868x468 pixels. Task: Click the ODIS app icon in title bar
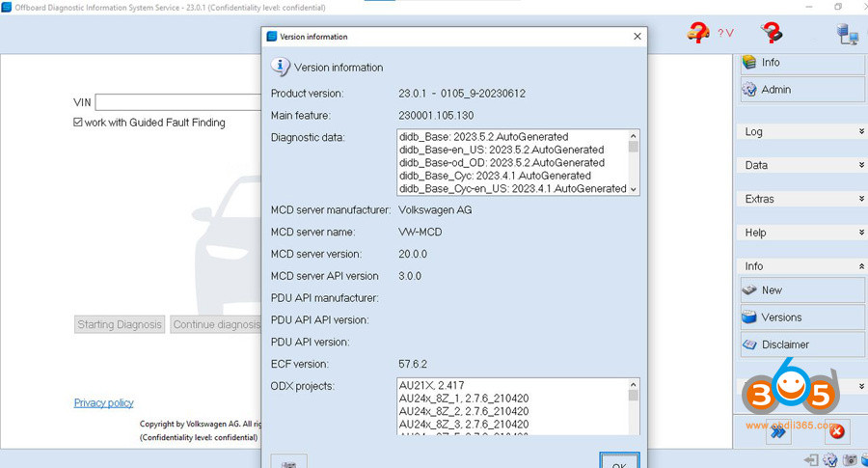tap(6, 7)
